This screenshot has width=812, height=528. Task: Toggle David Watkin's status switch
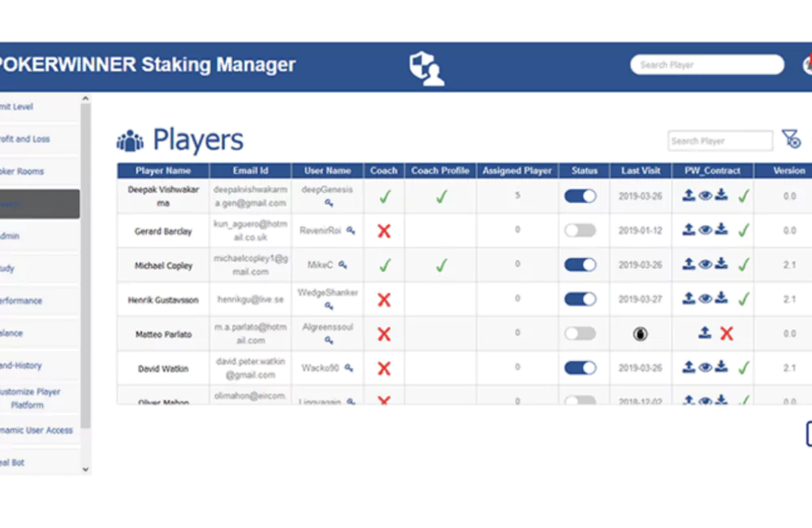point(580,368)
